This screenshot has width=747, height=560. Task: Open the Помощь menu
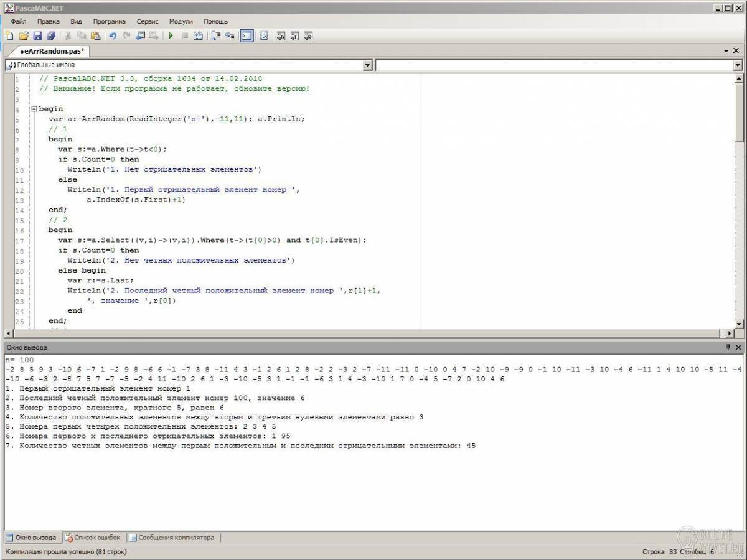215,21
